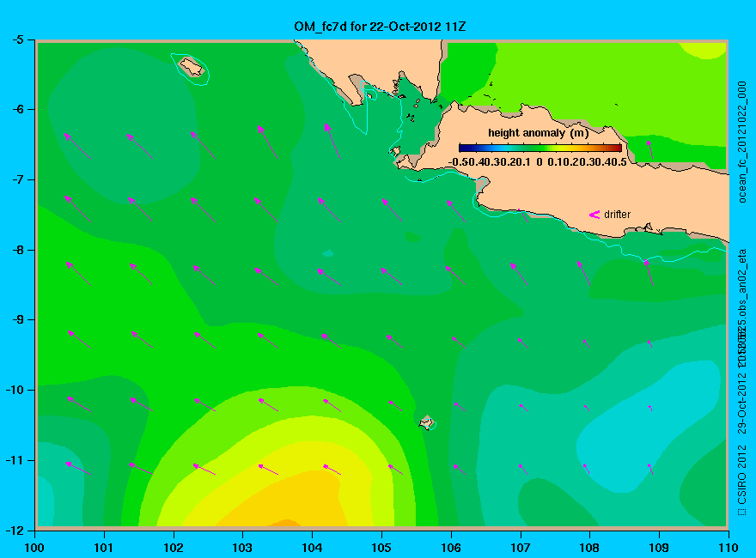
Task: Click the "104" longitude axis label
Action: pos(312,548)
